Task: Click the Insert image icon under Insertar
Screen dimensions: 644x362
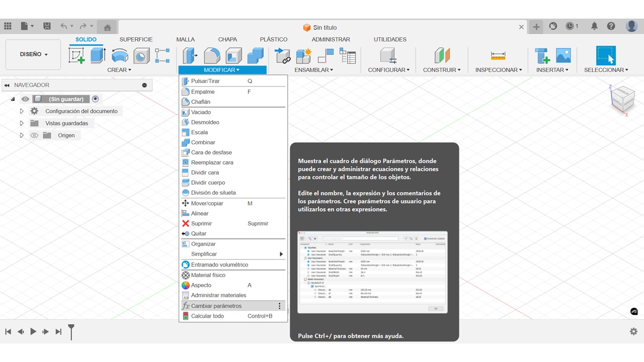Action: 563,55
